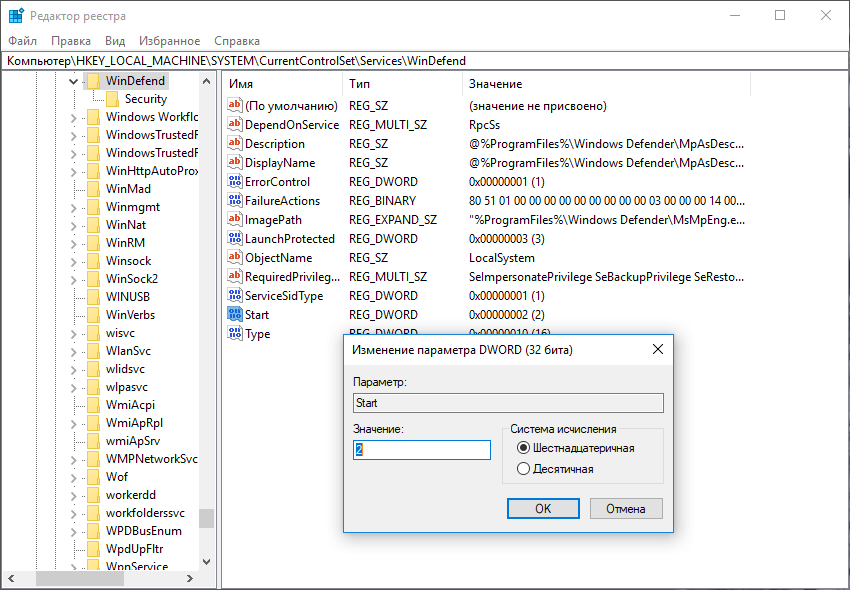850x590 pixels.
Task: Collapse the WinDefend tree node
Action: point(74,81)
